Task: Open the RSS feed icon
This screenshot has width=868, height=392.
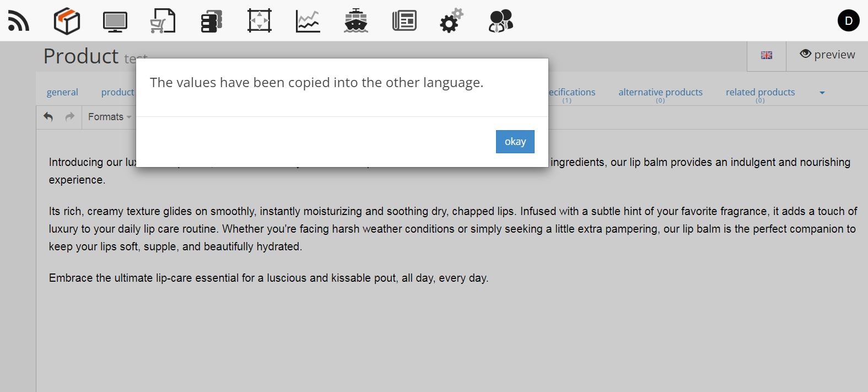Action: point(18,21)
